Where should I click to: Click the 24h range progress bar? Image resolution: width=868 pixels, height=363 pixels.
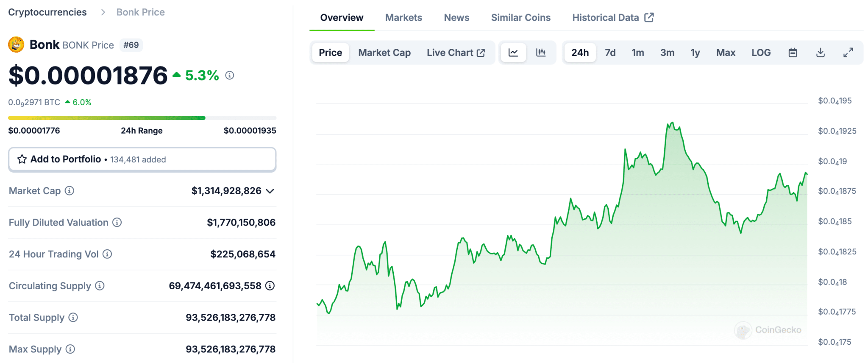[142, 118]
